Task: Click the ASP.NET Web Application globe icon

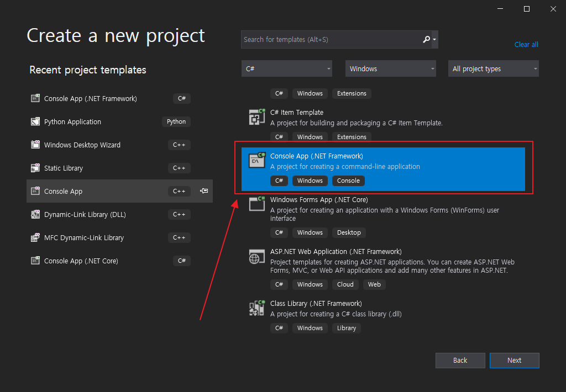Action: pyautogui.click(x=257, y=256)
